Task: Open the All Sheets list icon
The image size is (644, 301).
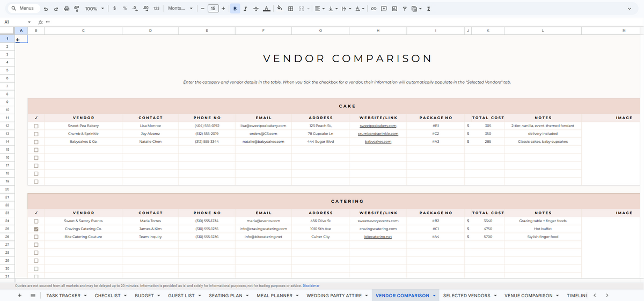Action: click(x=33, y=295)
